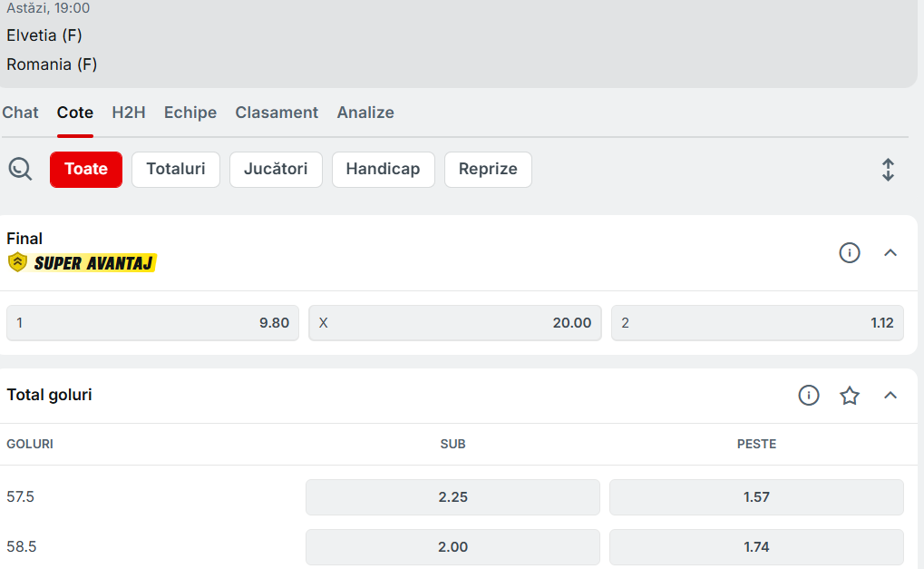Switch to the Chat tab

(20, 113)
